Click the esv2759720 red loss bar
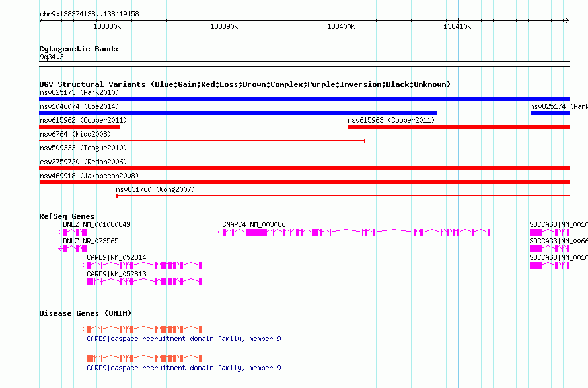This screenshot has width=588, height=388. point(304,168)
